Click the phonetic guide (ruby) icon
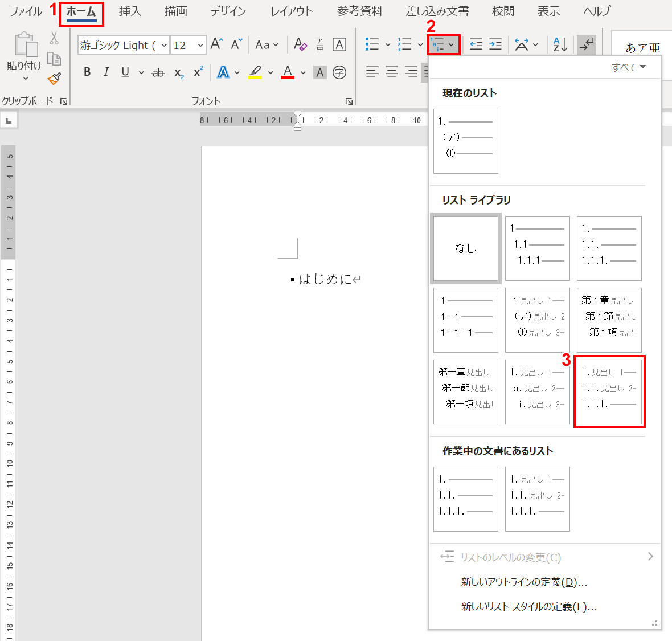Viewport: 672px width, 641px height. pyautogui.click(x=320, y=44)
